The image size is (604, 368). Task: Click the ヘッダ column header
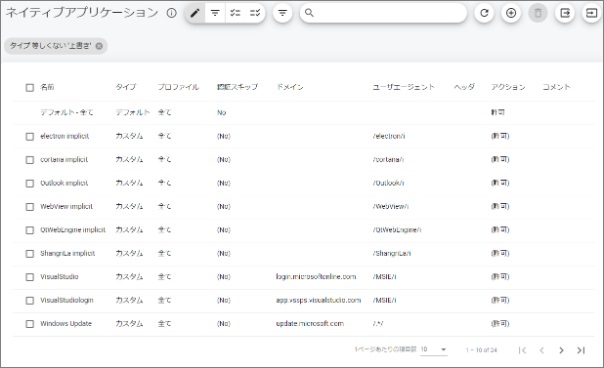click(x=464, y=87)
